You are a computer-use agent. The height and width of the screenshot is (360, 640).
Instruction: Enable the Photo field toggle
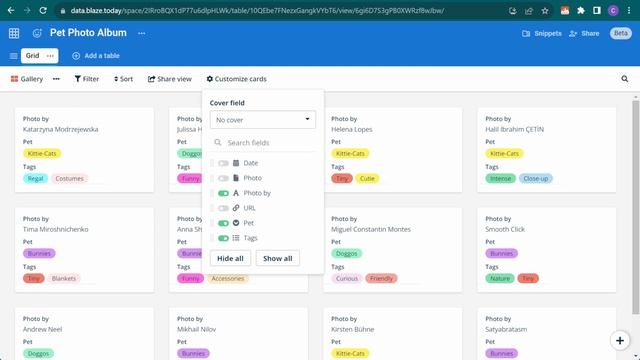pos(223,178)
